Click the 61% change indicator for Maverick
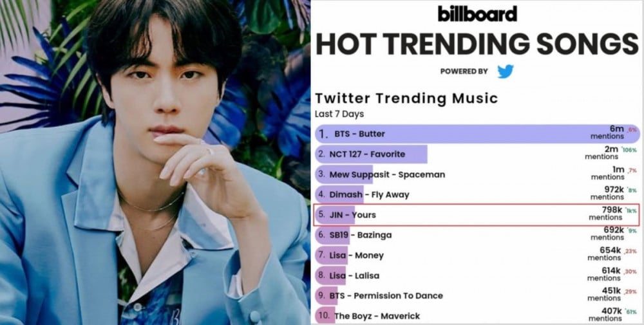 pos(630,312)
